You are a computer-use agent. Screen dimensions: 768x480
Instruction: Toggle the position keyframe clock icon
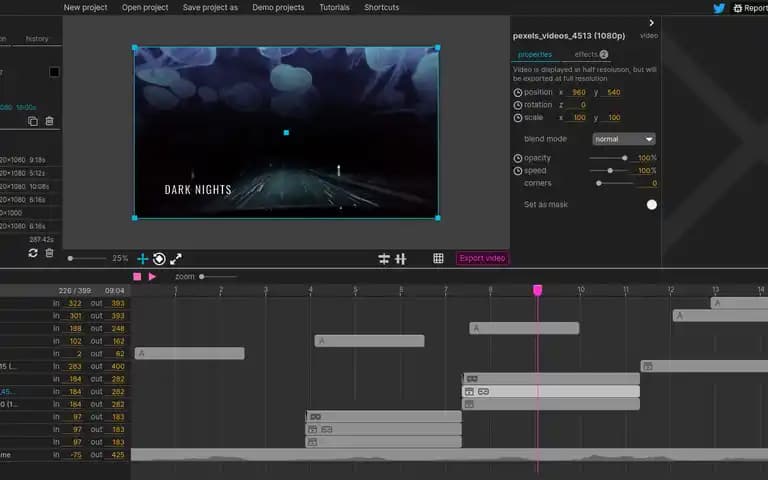[518, 93]
